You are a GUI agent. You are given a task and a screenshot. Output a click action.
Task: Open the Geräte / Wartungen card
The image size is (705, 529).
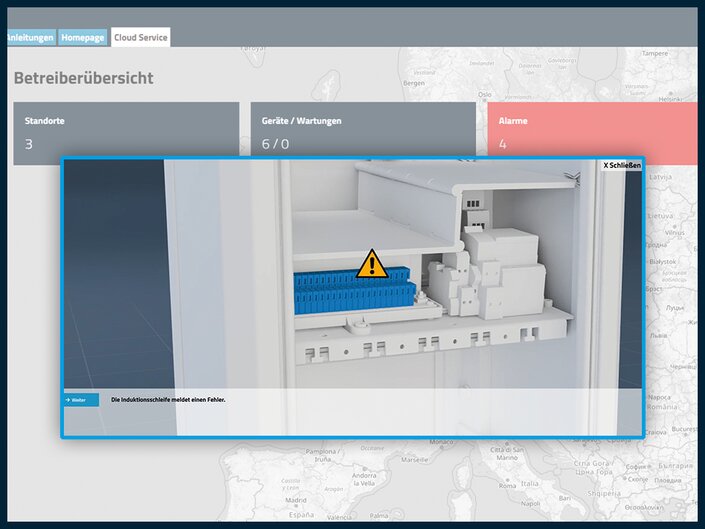pyautogui.click(x=362, y=130)
